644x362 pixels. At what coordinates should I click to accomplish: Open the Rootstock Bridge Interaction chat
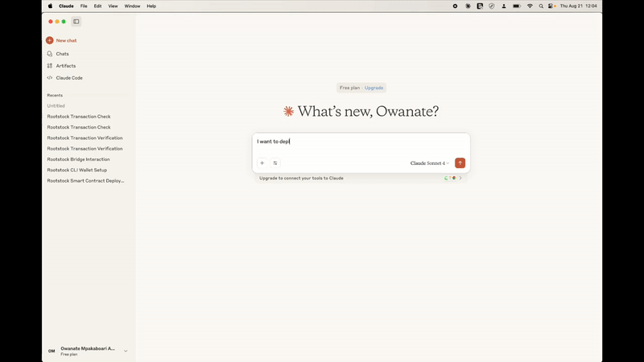pos(79,159)
